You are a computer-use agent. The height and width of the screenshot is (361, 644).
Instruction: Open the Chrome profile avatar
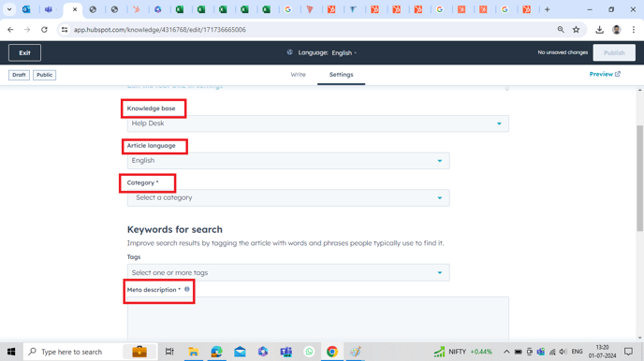point(617,30)
